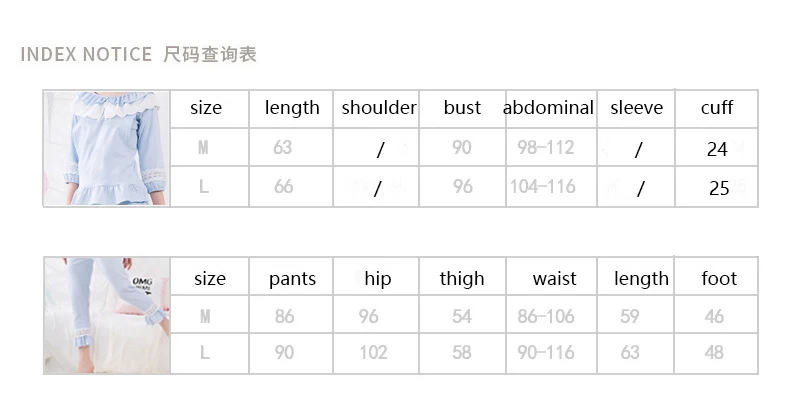The height and width of the screenshot is (417, 790).
Task: Click the abdominal column header
Action: 548,108
